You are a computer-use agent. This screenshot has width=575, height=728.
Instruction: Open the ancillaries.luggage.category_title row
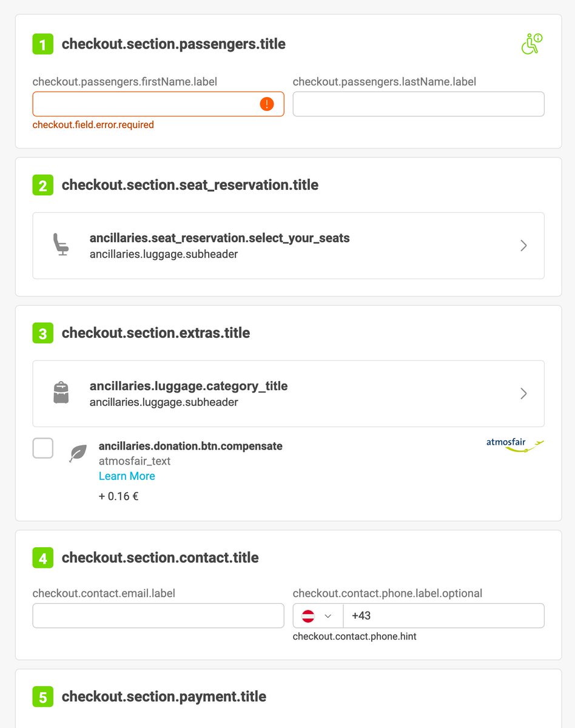coord(288,394)
